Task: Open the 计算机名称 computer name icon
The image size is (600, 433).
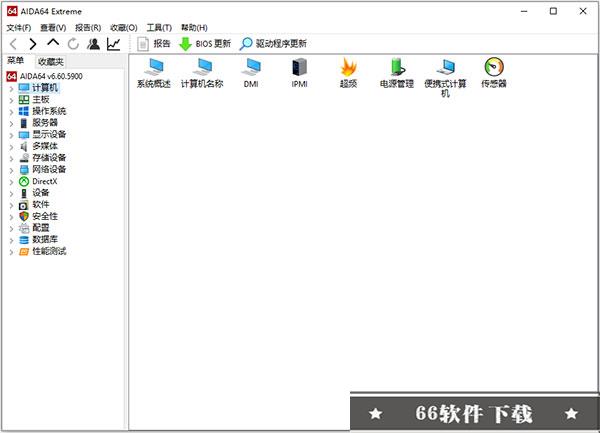Action: click(x=202, y=73)
